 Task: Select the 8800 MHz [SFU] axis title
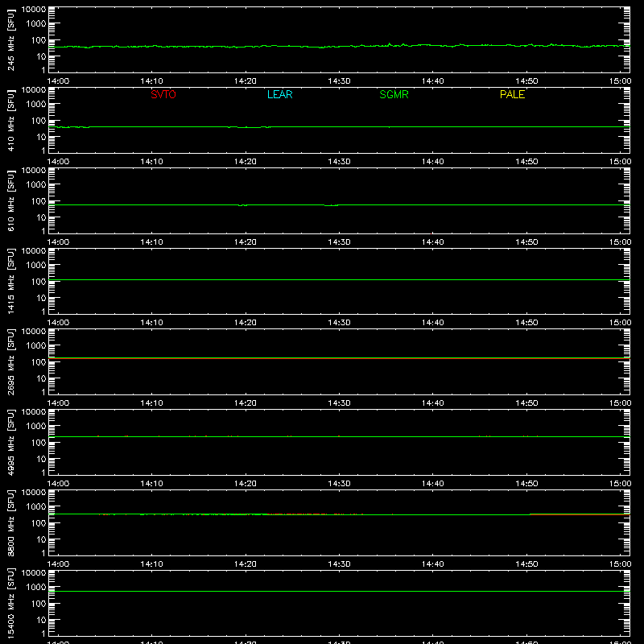(10, 522)
